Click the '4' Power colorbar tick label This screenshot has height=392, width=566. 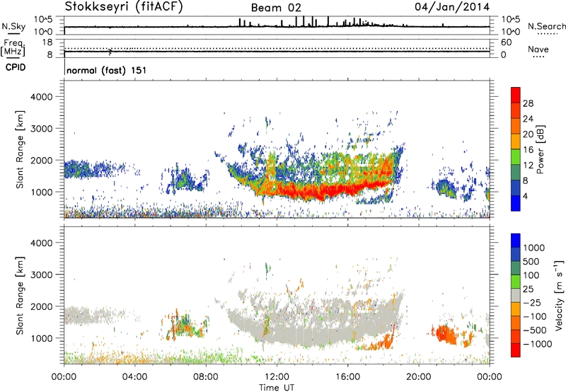pos(526,196)
